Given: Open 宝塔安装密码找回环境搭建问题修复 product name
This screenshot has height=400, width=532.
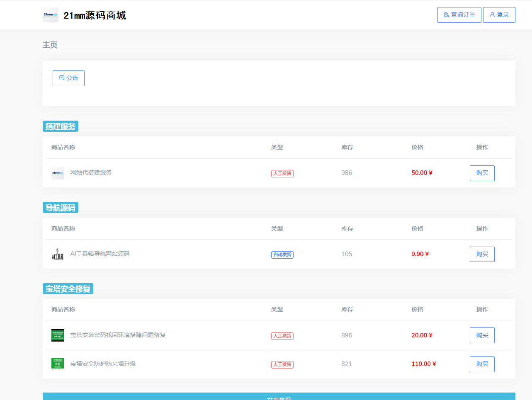Looking at the screenshot, I should coord(118,335).
